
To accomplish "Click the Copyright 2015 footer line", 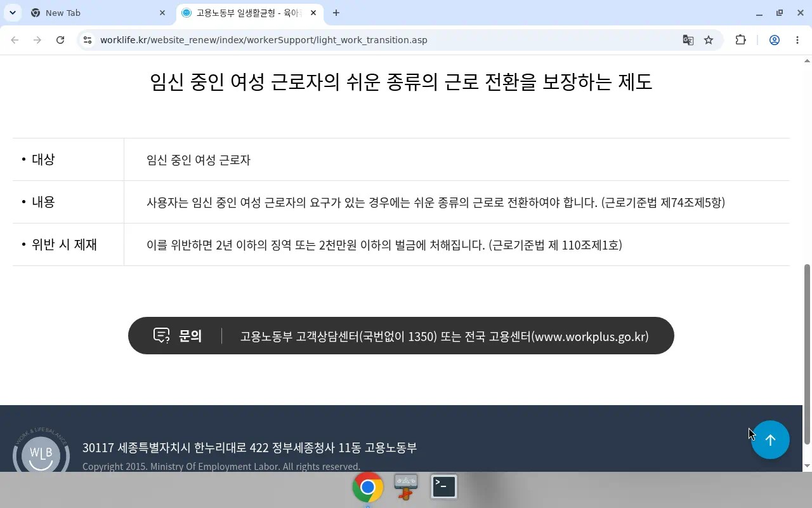I will tap(221, 467).
